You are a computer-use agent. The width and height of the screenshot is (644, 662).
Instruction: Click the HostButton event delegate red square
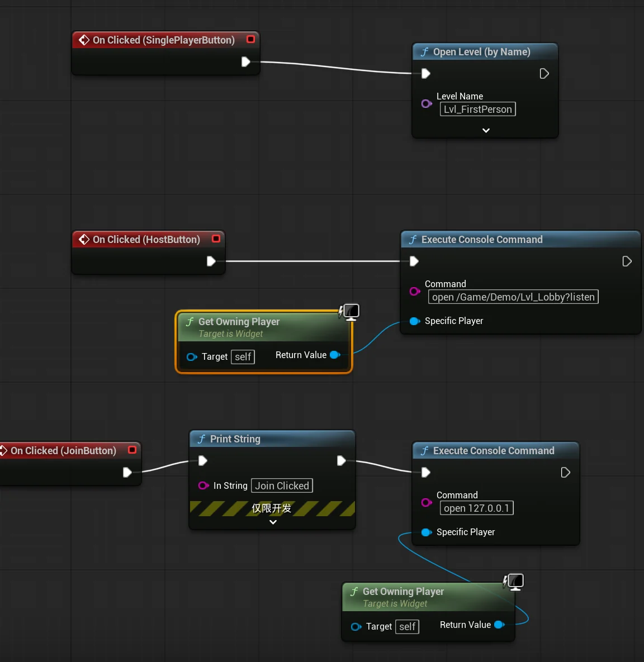pos(216,239)
